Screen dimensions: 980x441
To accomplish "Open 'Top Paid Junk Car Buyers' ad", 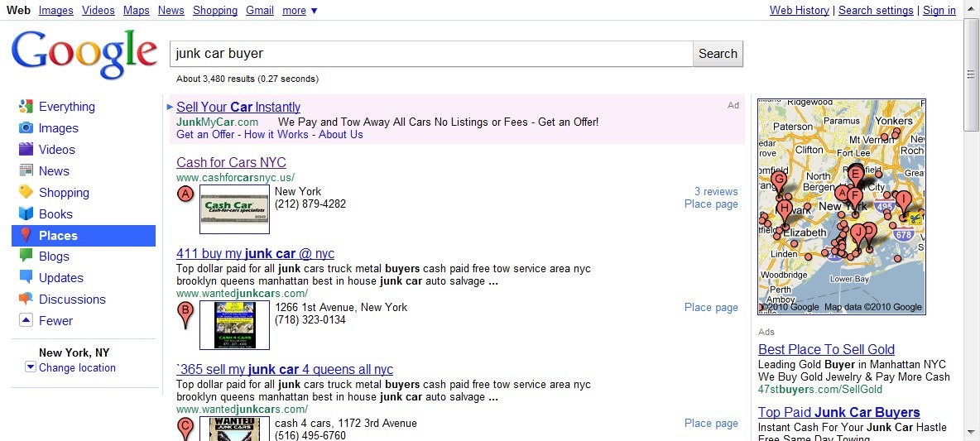I will (838, 412).
